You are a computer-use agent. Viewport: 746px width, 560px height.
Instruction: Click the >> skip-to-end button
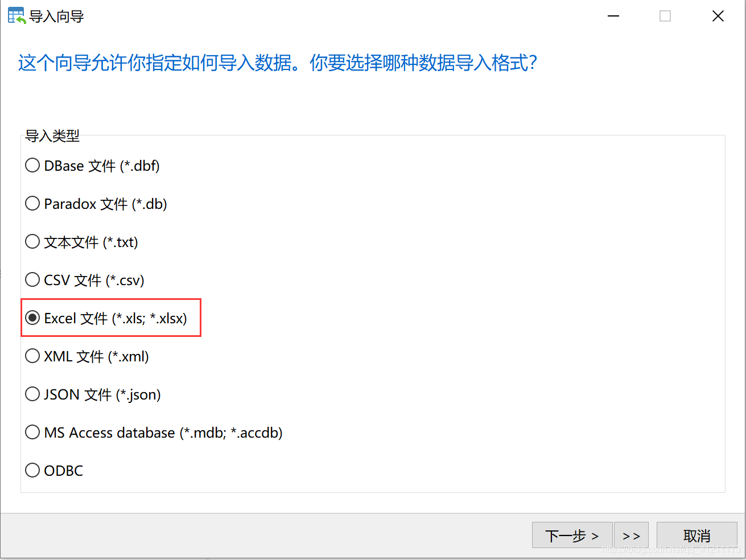(x=632, y=535)
